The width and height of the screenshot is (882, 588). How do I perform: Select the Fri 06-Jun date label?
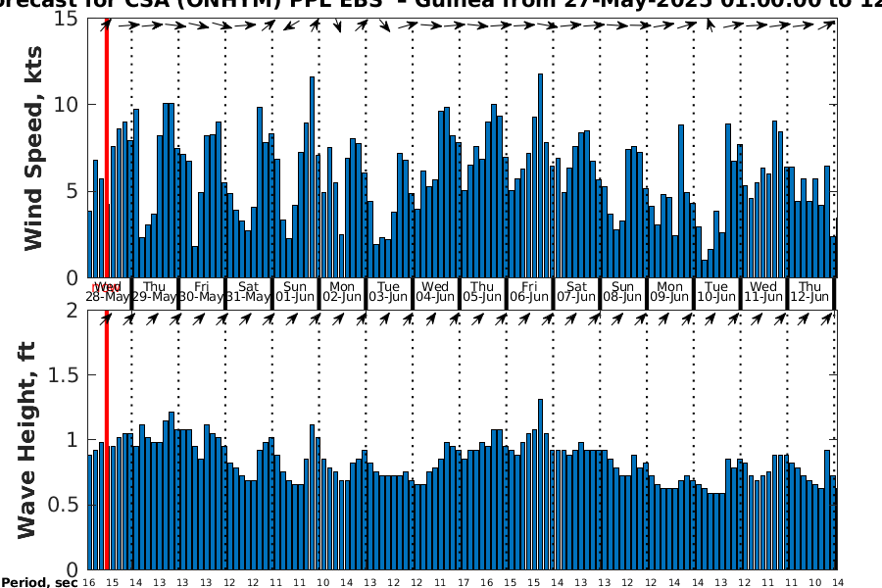coord(529,291)
